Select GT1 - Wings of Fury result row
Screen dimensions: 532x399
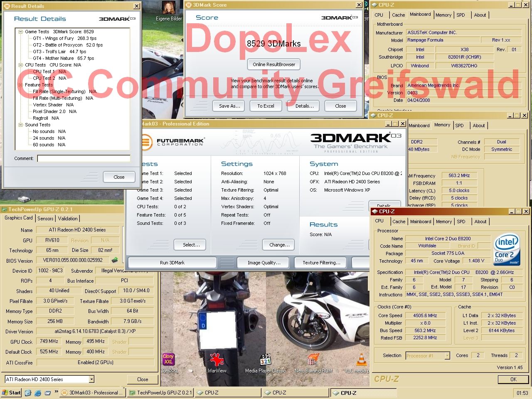[64, 38]
